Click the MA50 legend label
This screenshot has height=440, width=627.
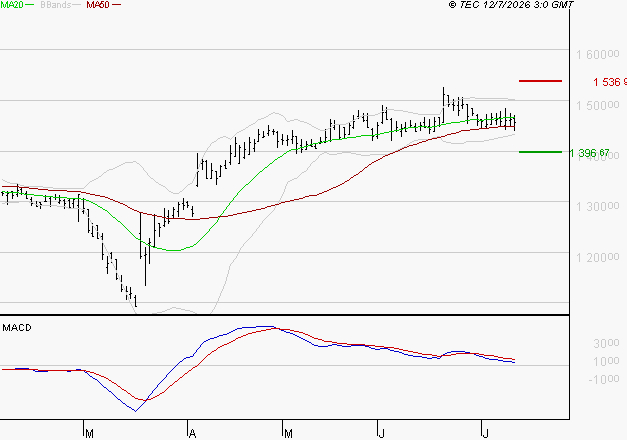(98, 5)
